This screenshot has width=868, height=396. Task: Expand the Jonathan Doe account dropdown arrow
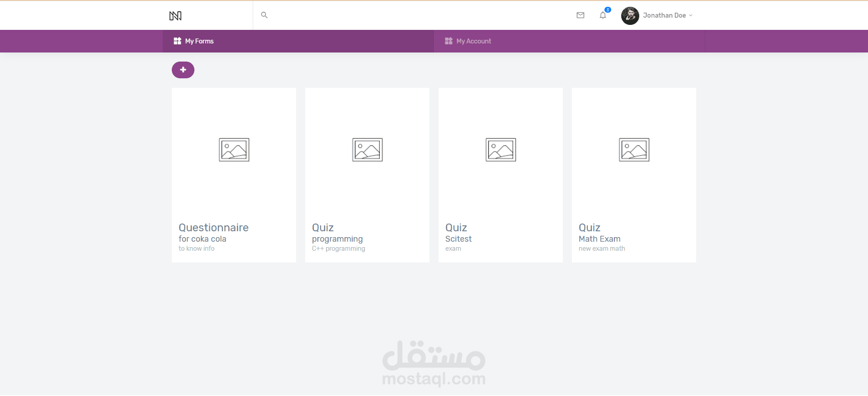coord(691,15)
